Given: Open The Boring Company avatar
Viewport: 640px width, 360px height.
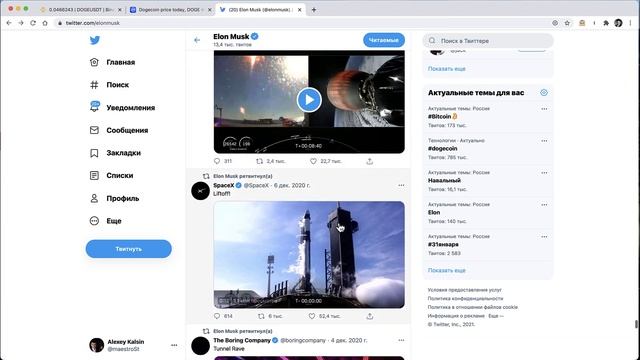Looking at the screenshot, I should point(200,346).
